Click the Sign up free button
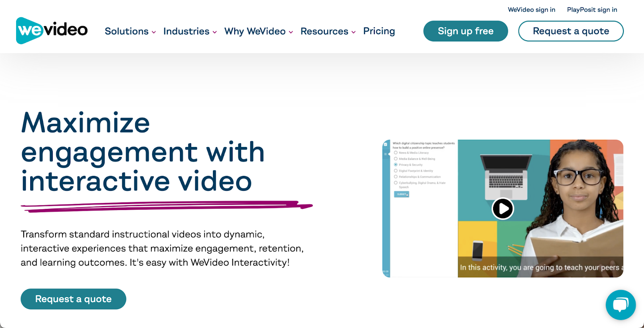This screenshot has width=644, height=328. click(466, 31)
